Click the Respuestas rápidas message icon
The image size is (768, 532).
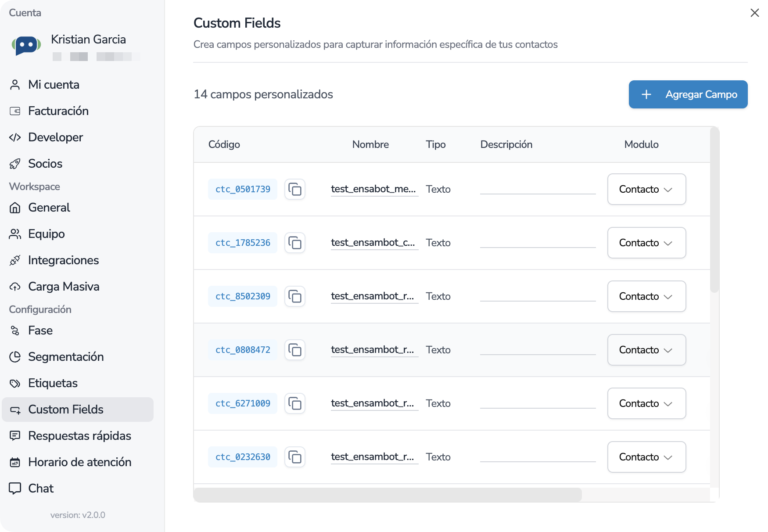point(15,436)
